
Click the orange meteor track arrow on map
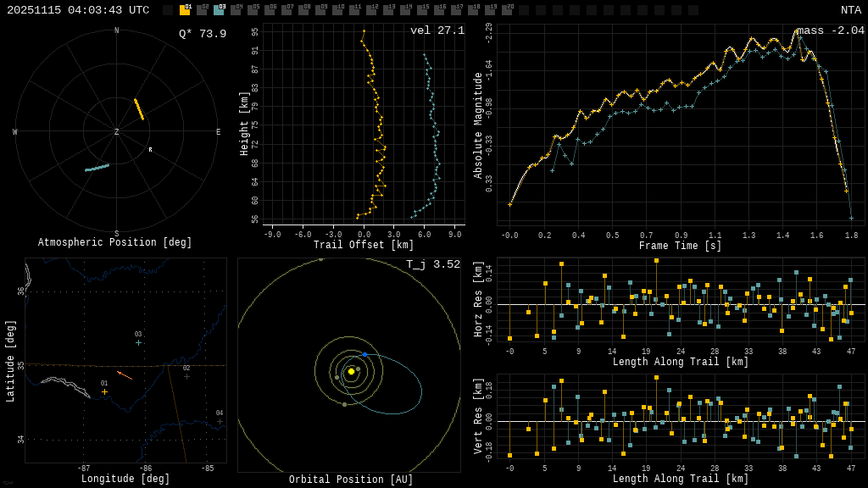(125, 374)
